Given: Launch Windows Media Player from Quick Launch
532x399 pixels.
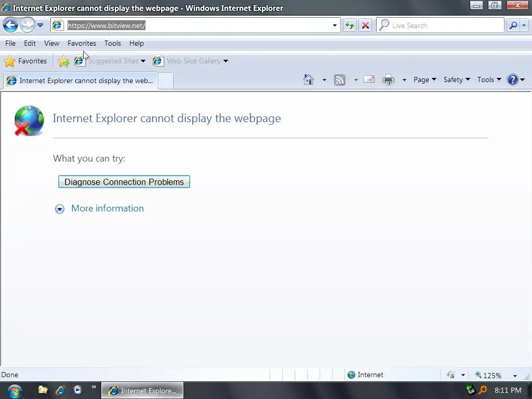Looking at the screenshot, I should (78, 390).
